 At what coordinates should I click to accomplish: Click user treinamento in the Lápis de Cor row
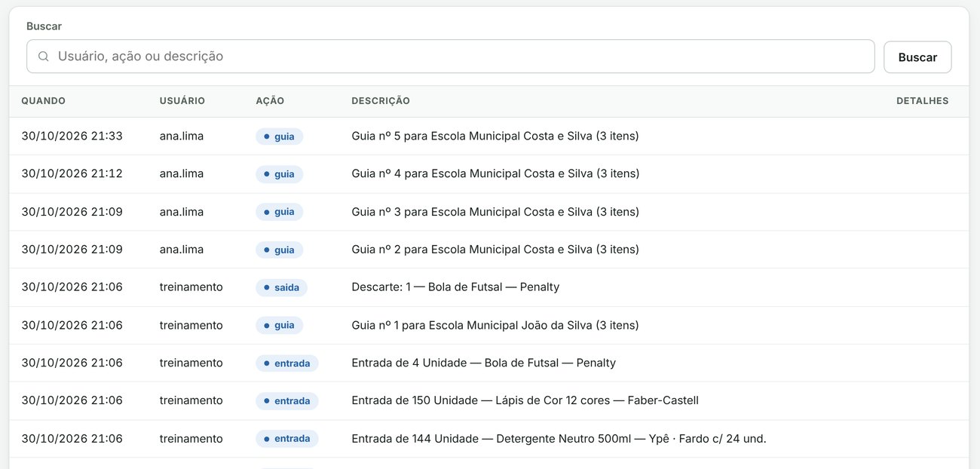point(191,400)
